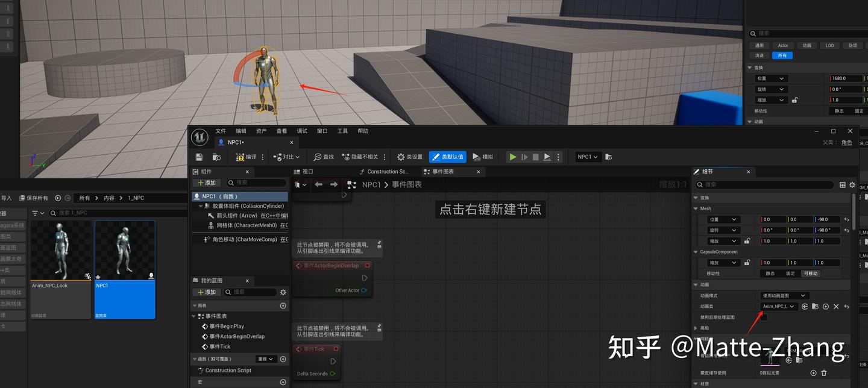868x388 pixels.
Task: Select the Anim_NPC_Look asset thumbnail
Action: (60, 249)
